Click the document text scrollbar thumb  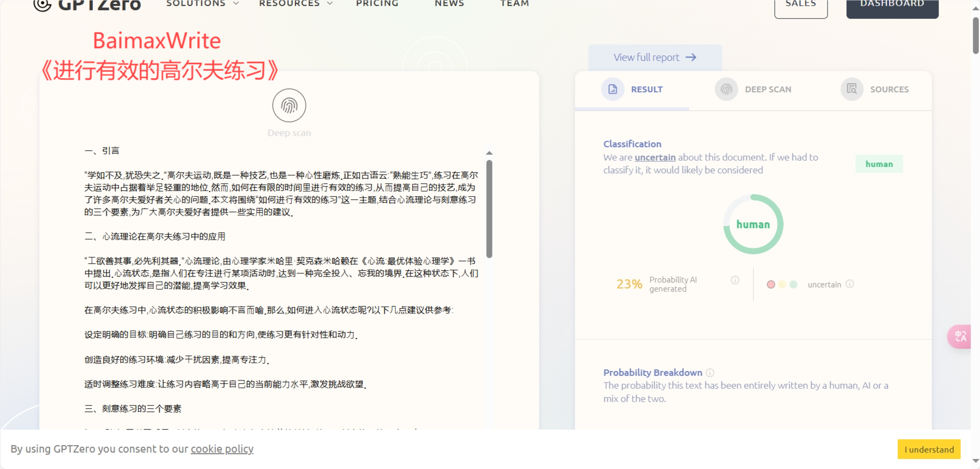(489, 209)
